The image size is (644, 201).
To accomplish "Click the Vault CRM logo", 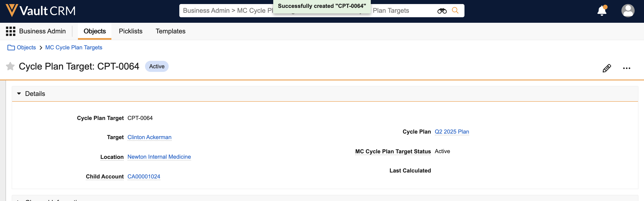I will coord(40,11).
